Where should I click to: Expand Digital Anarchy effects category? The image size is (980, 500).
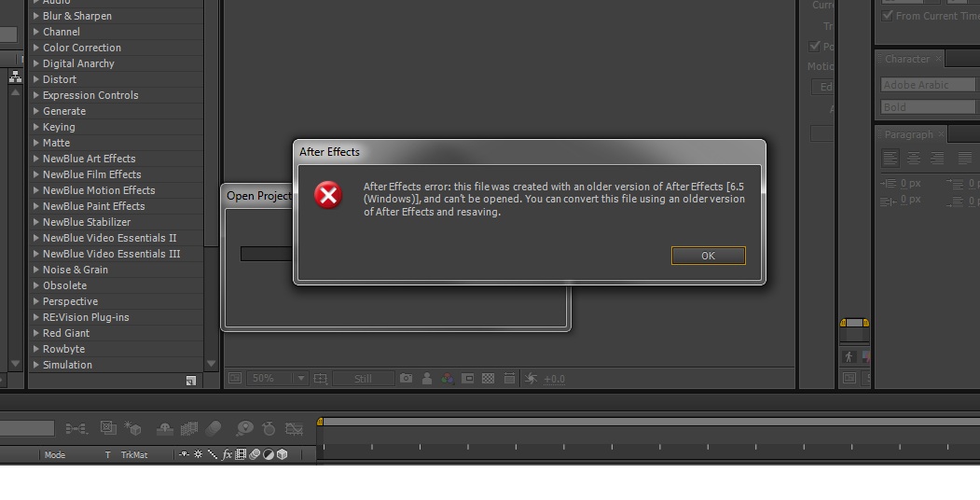36,63
